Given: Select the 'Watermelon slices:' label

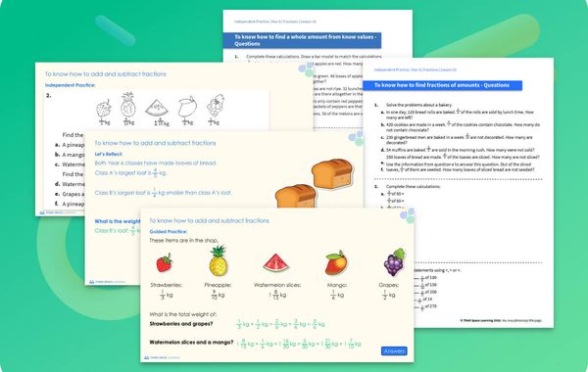Looking at the screenshot, I should point(277,285).
